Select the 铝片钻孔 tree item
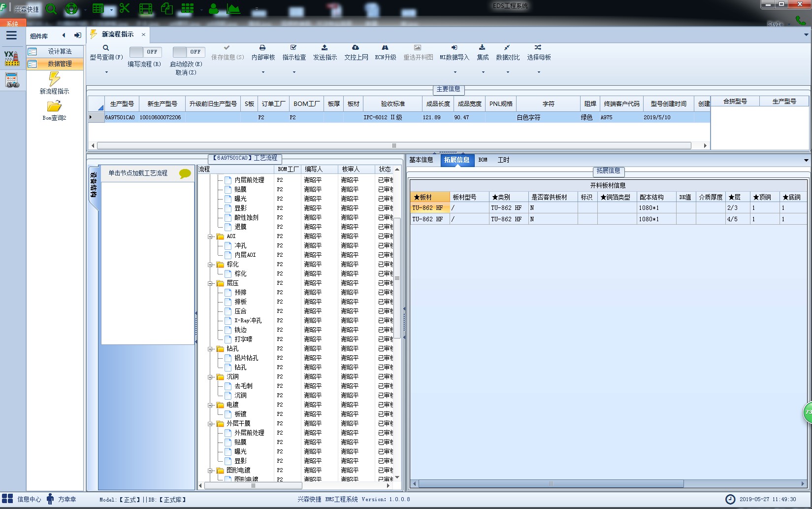Image resolution: width=812 pixels, height=509 pixels. (246, 358)
